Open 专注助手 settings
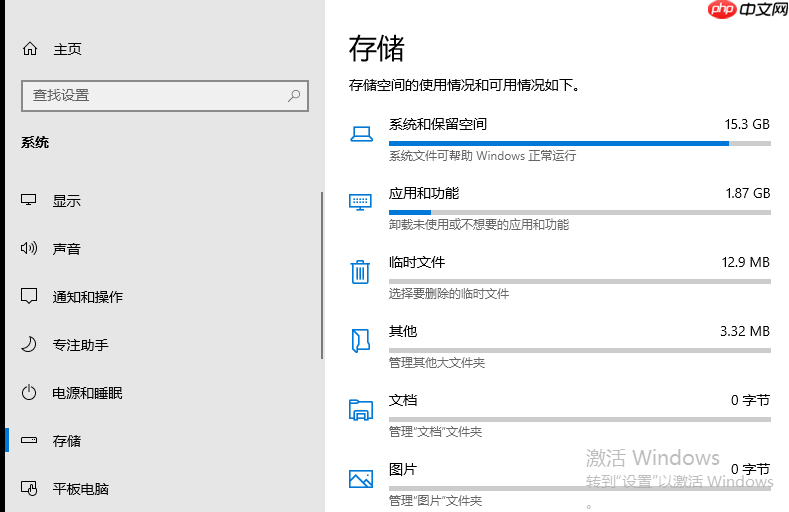 pyautogui.click(x=81, y=345)
